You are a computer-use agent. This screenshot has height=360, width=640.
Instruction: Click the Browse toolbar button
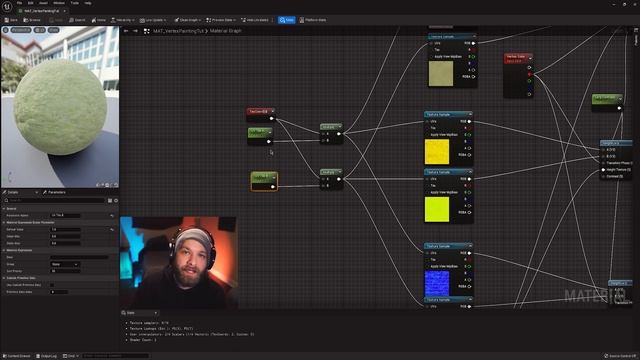point(32,20)
